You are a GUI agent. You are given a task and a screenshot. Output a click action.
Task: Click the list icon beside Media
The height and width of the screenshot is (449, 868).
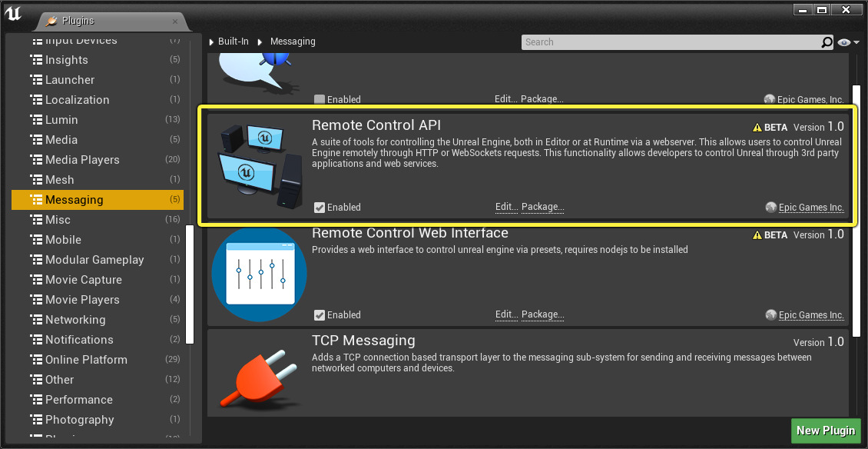click(36, 140)
